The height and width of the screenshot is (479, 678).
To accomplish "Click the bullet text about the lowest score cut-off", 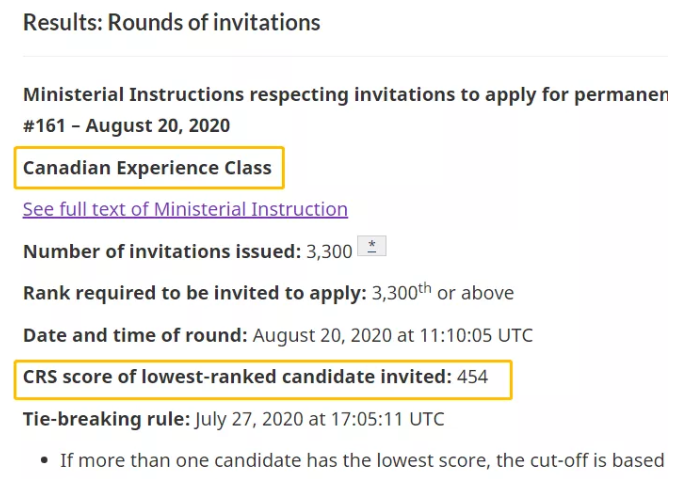I will tap(362, 460).
